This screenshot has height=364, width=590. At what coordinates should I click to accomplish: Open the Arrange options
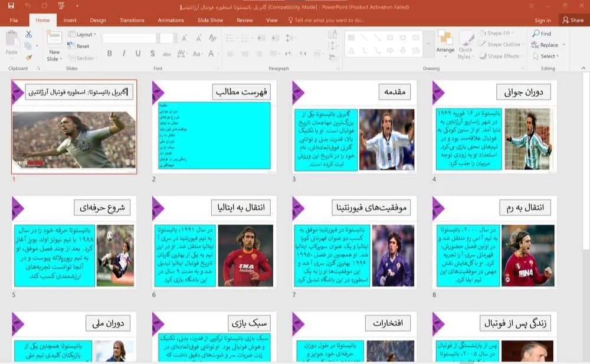click(x=445, y=43)
